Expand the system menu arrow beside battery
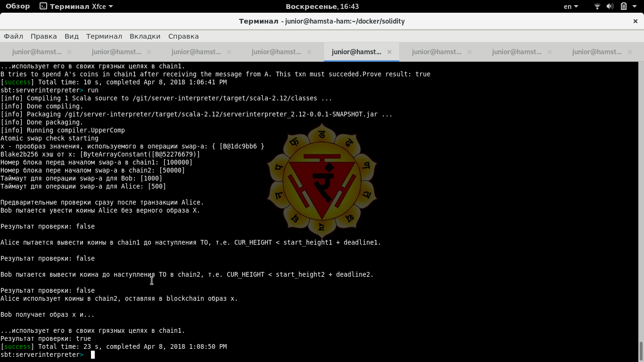Viewport: 644px width, 362px height. click(635, 7)
